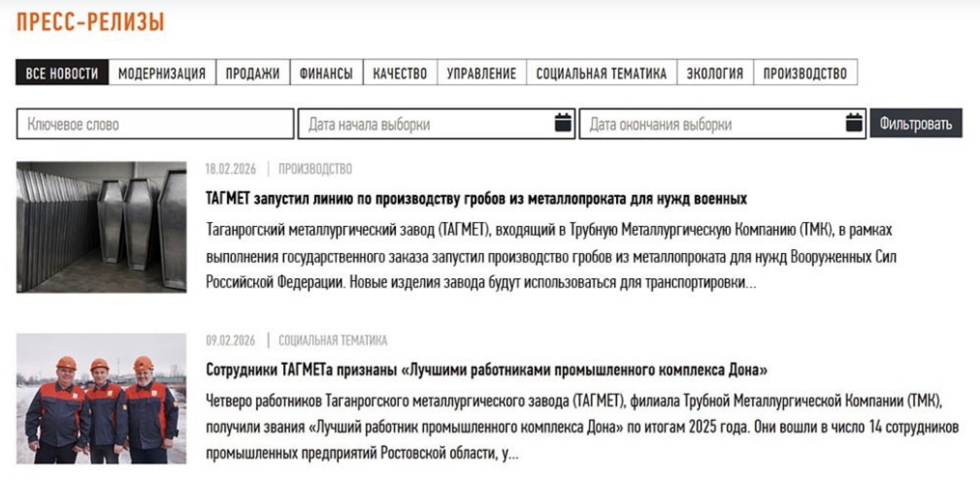The width and height of the screenshot is (980, 482).
Task: Show the Экология category tab
Action: [x=715, y=73]
